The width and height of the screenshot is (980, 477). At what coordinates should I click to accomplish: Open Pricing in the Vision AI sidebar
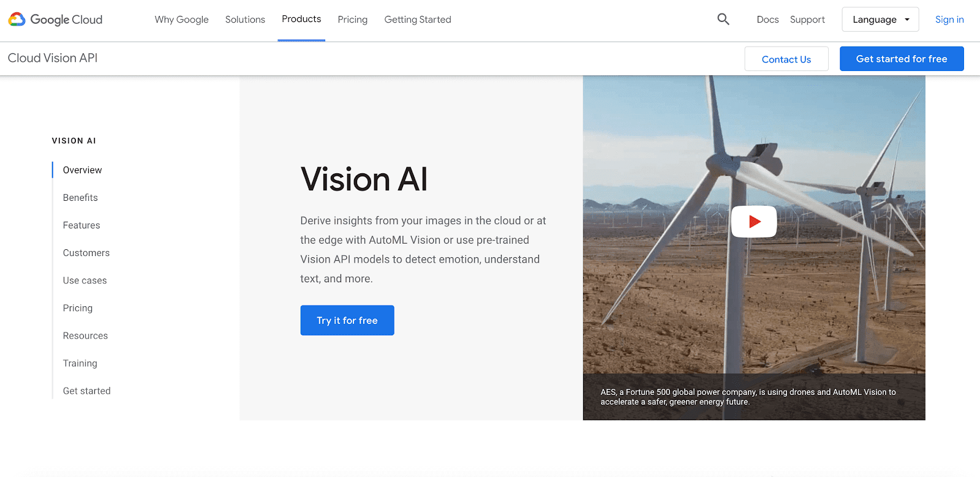(x=78, y=308)
